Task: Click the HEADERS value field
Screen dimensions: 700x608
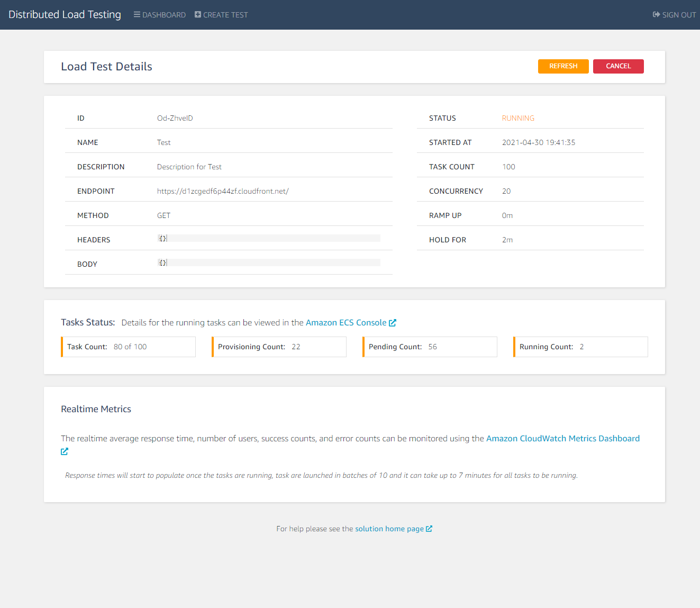Action: pos(270,238)
